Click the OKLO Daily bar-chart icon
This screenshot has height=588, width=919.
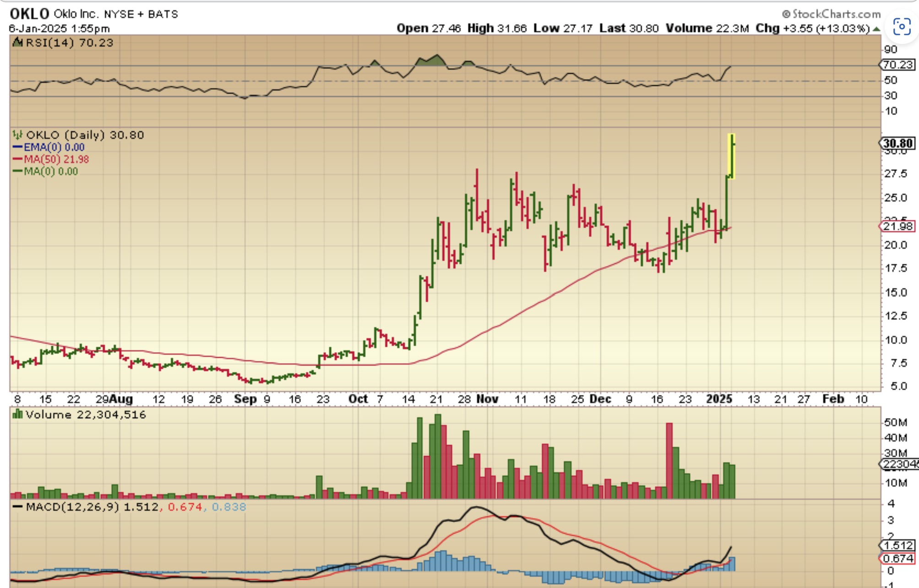(17, 135)
